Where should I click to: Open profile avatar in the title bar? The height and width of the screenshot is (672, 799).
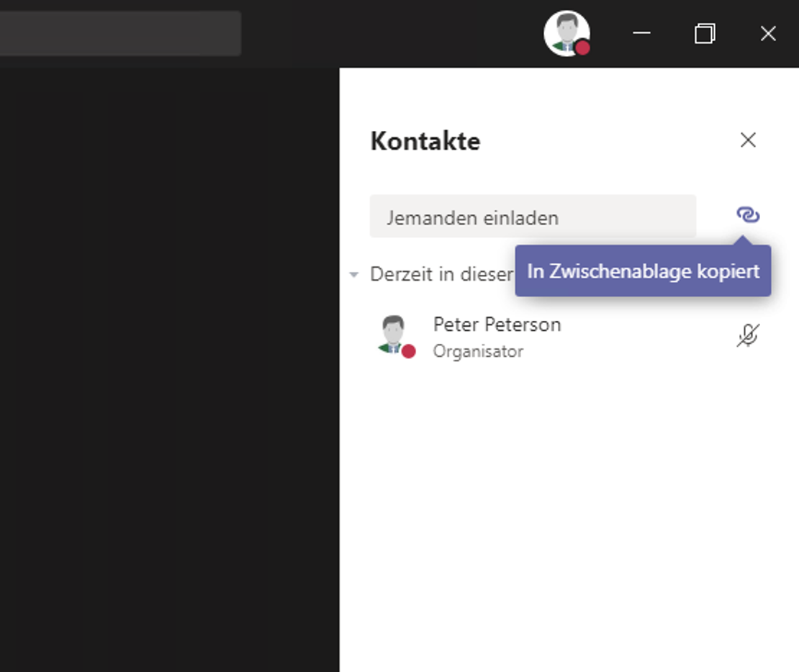(567, 34)
